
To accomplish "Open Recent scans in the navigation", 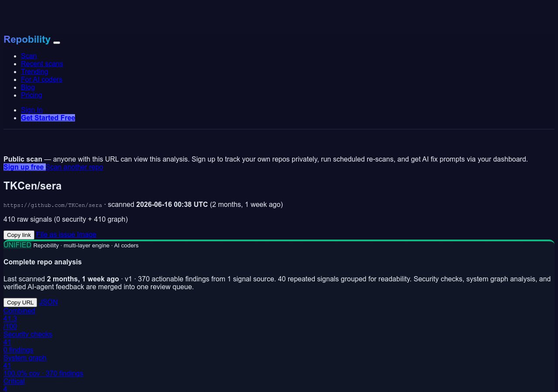I will [x=42, y=64].
